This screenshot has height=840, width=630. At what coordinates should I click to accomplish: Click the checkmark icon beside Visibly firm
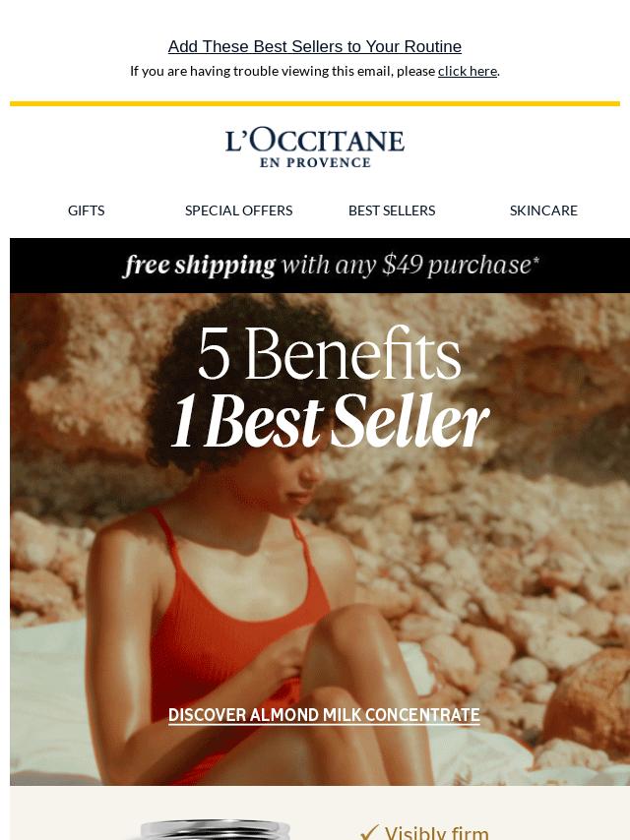click(x=369, y=832)
